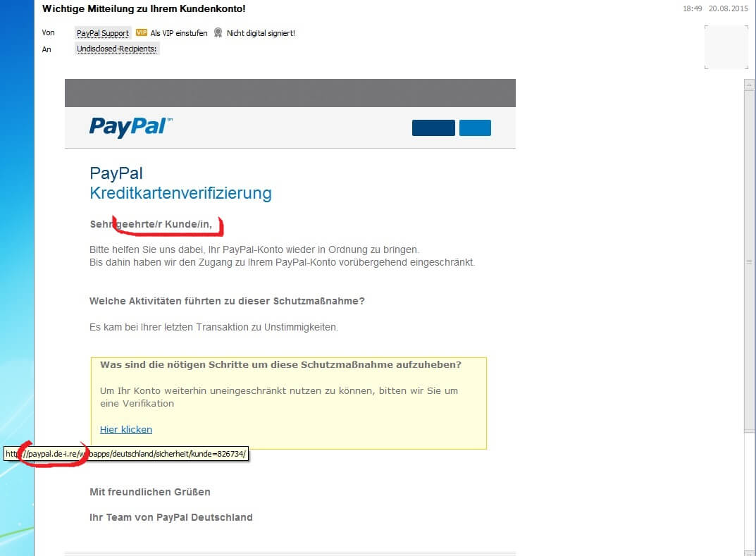Click 'Als VIP einstufen' to mark sender VIP
Viewport: 756px width, 556px height.
point(179,33)
